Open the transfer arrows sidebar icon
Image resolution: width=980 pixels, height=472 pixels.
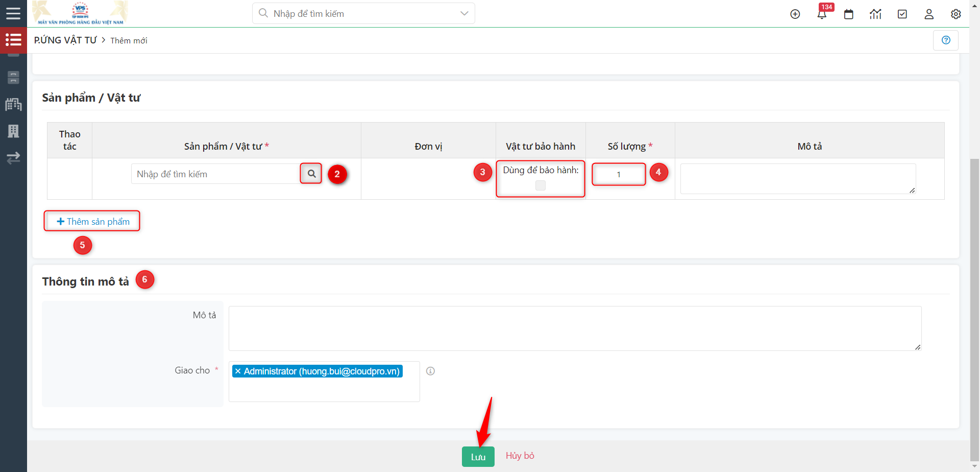tap(13, 158)
